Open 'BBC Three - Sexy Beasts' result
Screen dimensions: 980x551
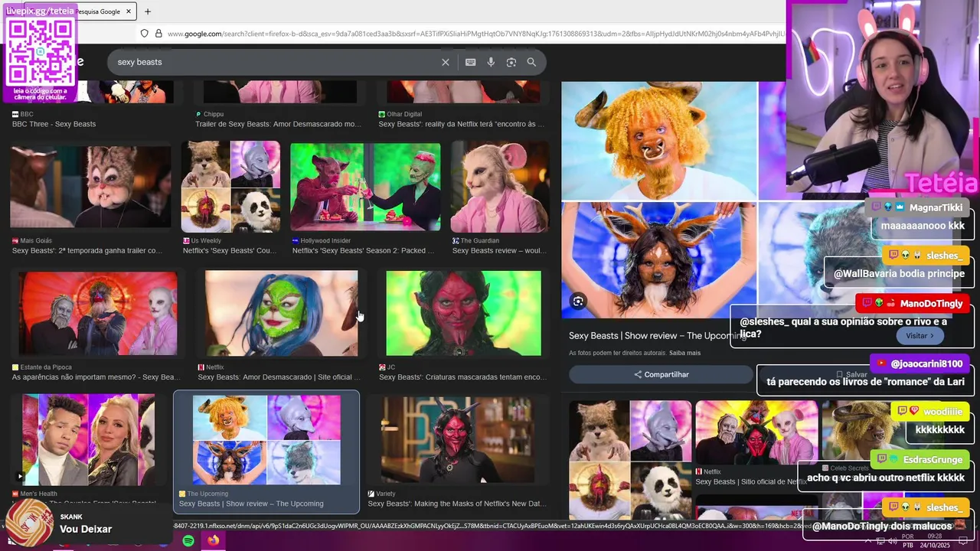tap(54, 124)
